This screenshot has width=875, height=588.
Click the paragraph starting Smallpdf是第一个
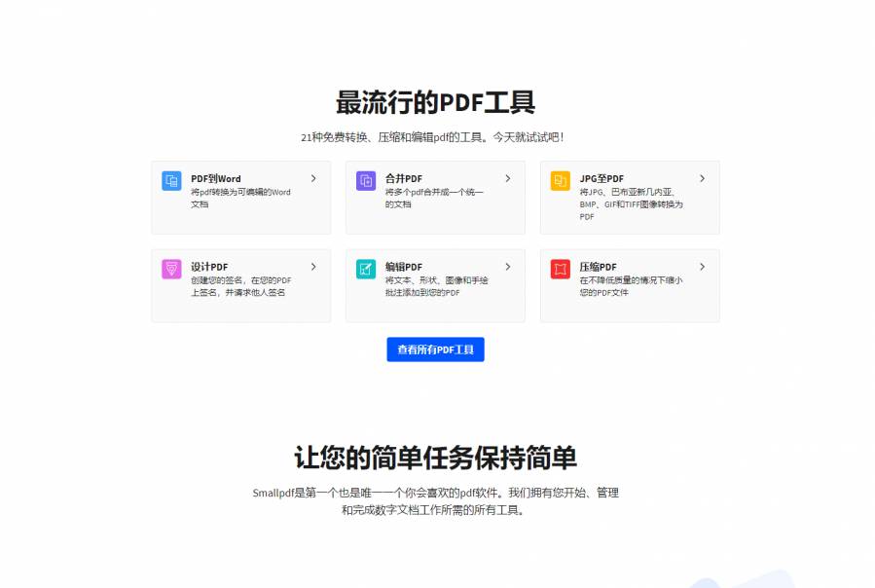[435, 501]
